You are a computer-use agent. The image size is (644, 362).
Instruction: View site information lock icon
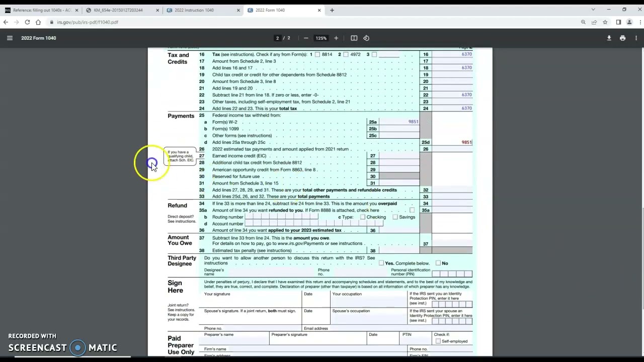coord(51,22)
